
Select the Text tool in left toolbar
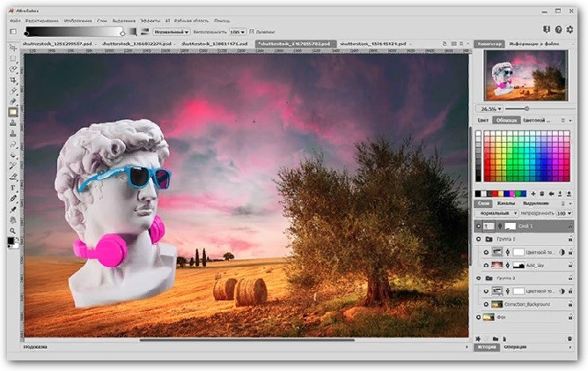click(x=13, y=187)
